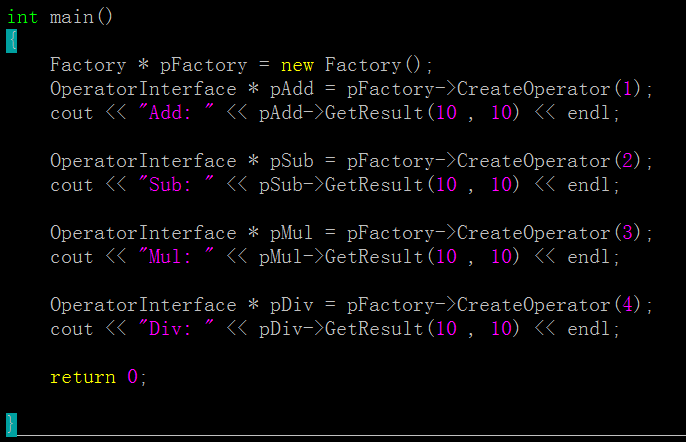
Task: Click the highlighted opening curly brace
Action: coord(12,41)
